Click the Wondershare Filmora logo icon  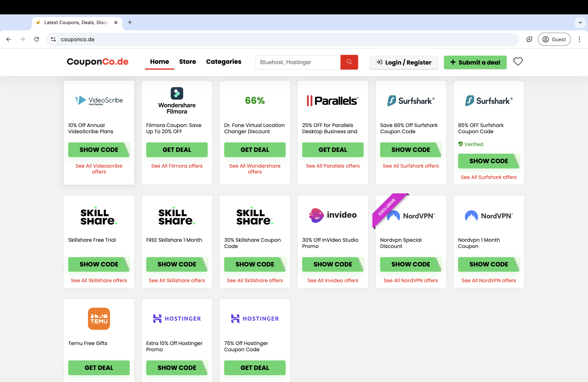tap(177, 93)
